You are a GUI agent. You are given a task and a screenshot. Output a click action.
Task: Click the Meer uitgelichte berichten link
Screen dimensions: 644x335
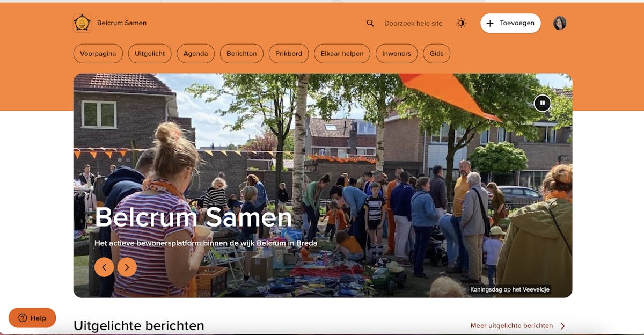coord(511,326)
